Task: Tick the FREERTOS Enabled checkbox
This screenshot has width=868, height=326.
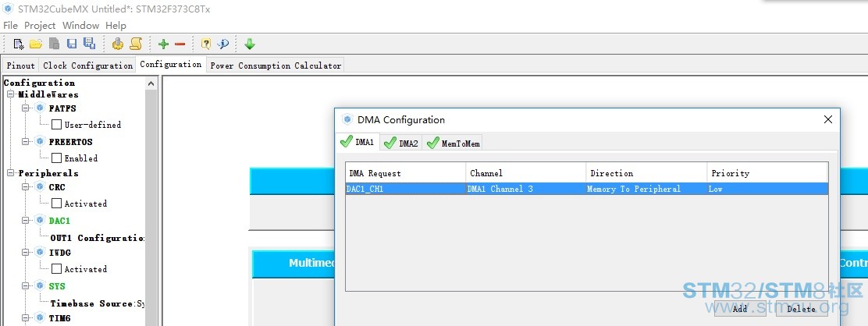Action: 56,158
